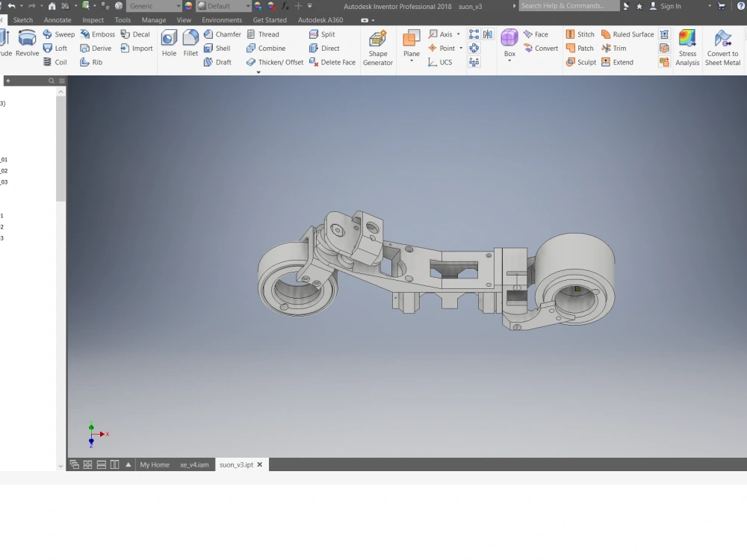747x560 pixels.
Task: Open the Inspect ribbon tab
Action: coord(93,20)
